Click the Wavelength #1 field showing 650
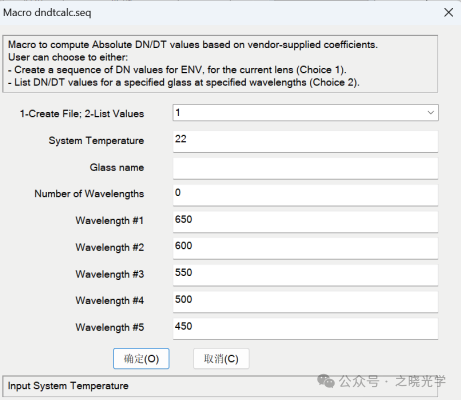This screenshot has width=461, height=400. coord(305,221)
